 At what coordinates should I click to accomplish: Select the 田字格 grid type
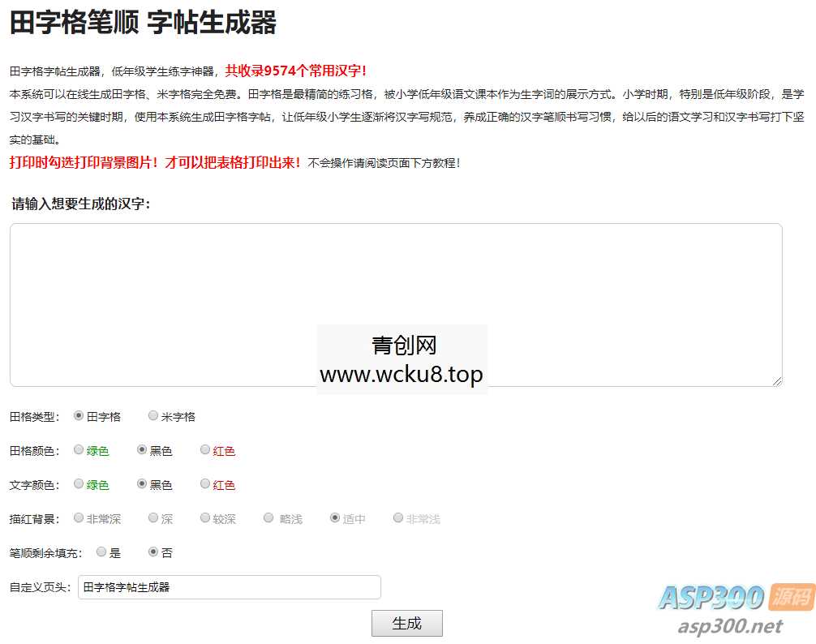78,415
